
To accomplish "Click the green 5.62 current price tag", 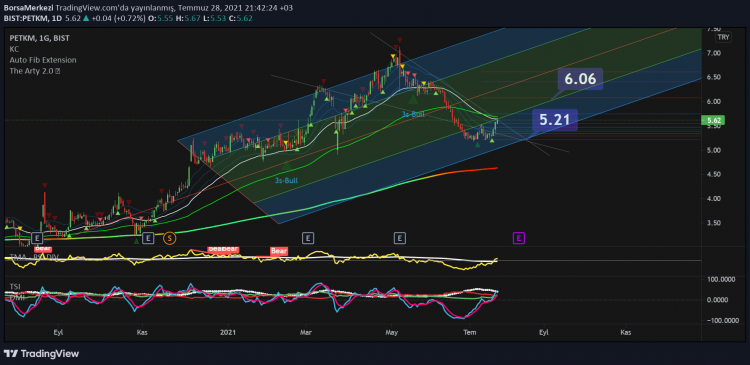I will [714, 120].
